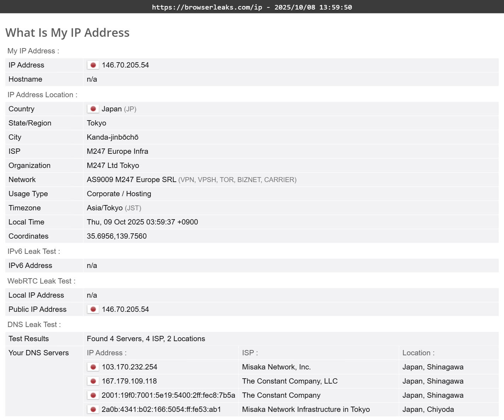Click the What Is My IP Address heading
This screenshot has height=420, width=504.
68,33
